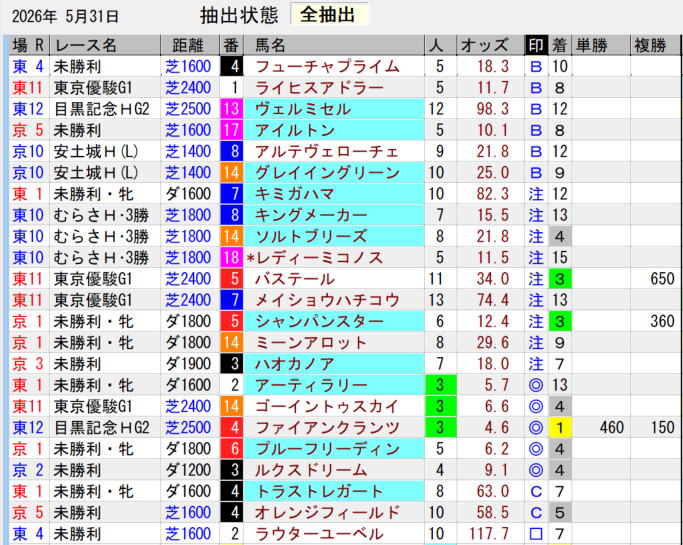Click the 芝2500 distance for ファイアンクランツ
683x545 pixels.
click(188, 428)
